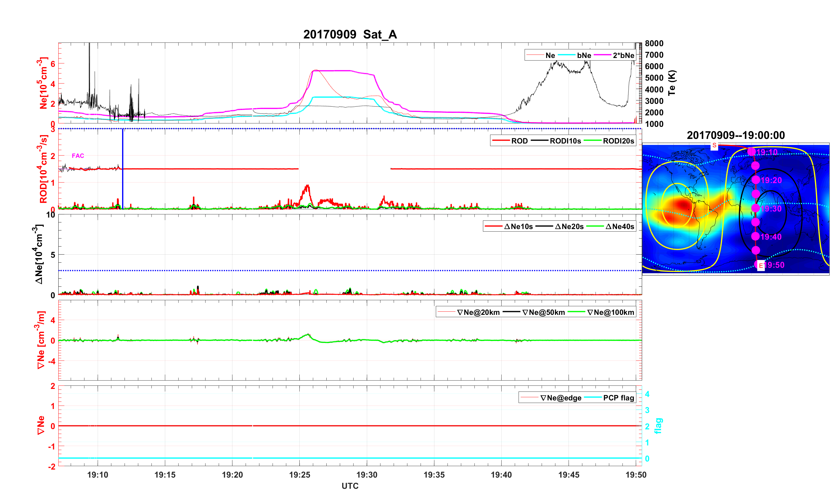The width and height of the screenshot is (834, 504).
Task: Click the E end marker on map
Action: tap(761, 265)
